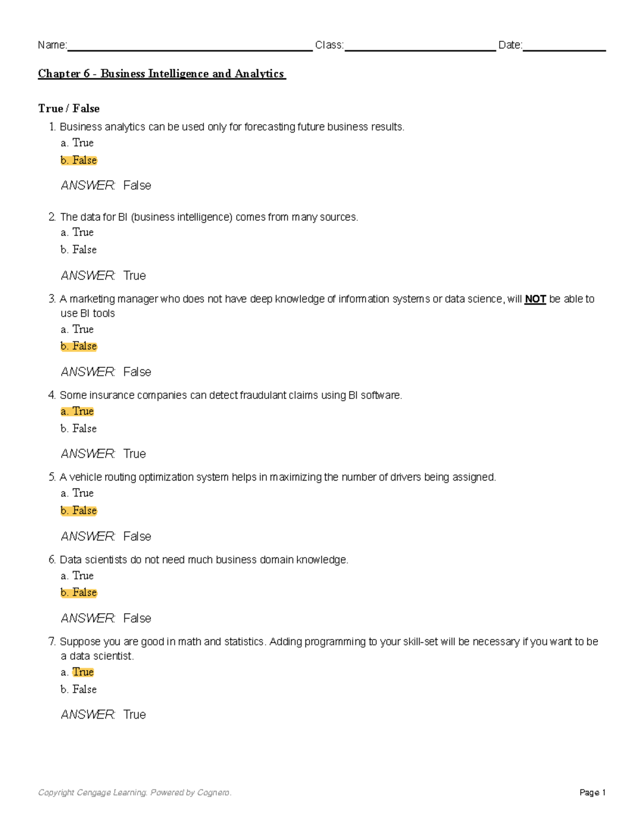Select highlighted 'a. True' for question 4
This screenshot has width=644, height=834.
point(77,411)
